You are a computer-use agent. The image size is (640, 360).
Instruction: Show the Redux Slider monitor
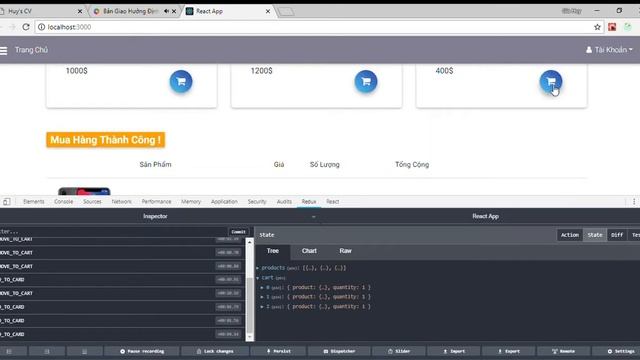pos(399,351)
